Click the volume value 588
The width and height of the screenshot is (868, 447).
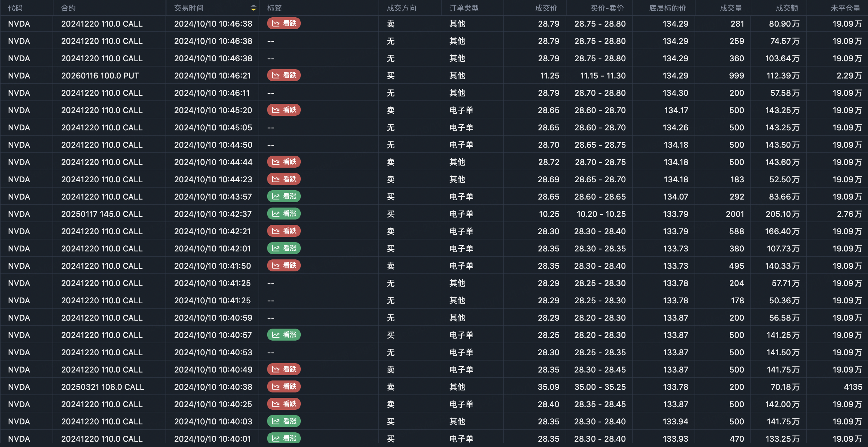click(x=737, y=231)
